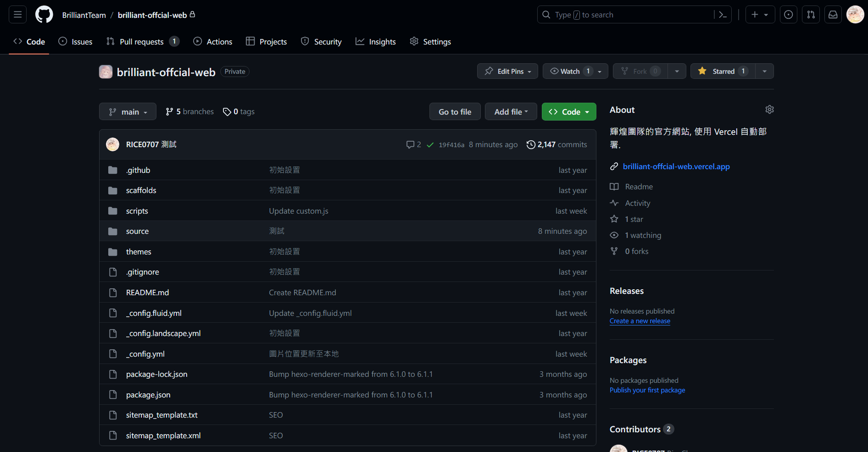Open the main branch selector dropdown
This screenshot has height=452, width=868.
click(x=128, y=112)
